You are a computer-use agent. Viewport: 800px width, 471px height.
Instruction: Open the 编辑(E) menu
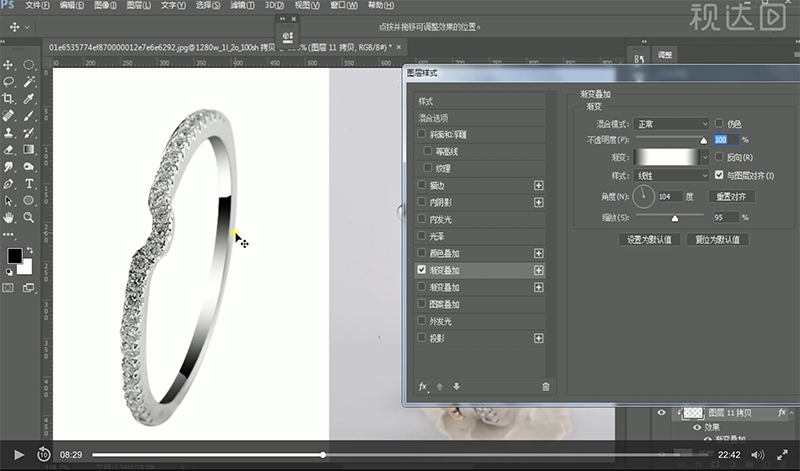pos(72,5)
